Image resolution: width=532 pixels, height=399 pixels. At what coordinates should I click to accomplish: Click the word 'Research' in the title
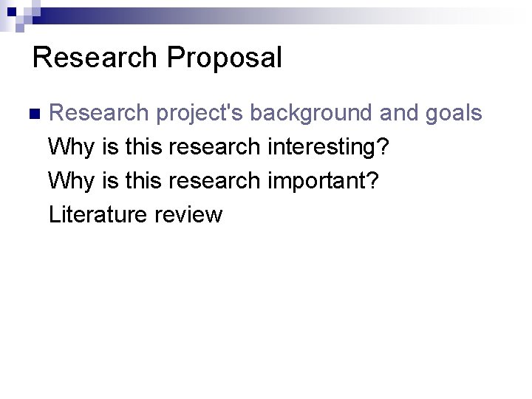[95, 57]
